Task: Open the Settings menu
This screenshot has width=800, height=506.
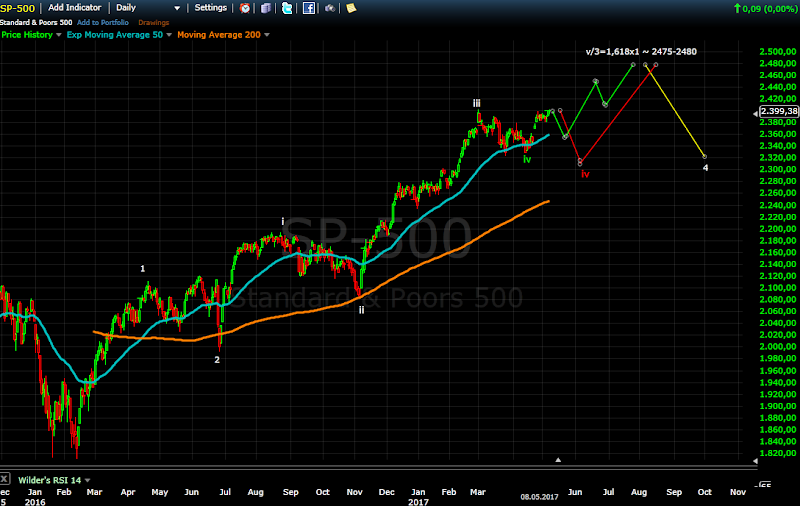Action: [210, 8]
